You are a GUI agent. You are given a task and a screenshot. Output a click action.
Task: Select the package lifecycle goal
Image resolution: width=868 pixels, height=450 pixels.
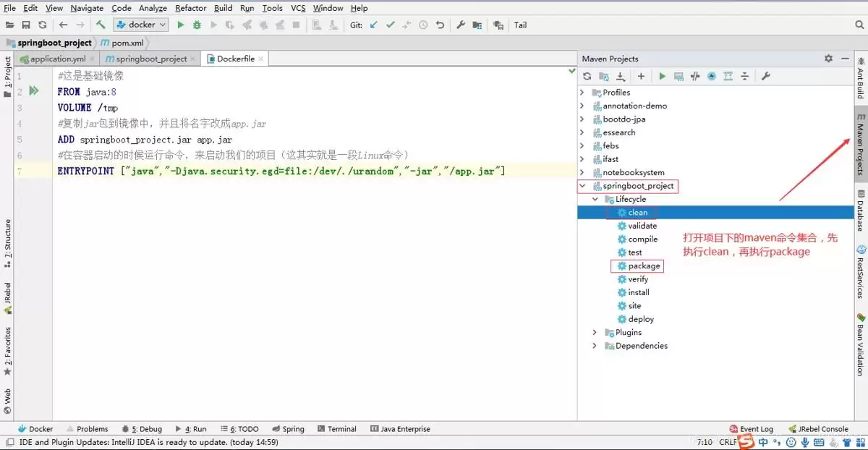[x=642, y=266]
